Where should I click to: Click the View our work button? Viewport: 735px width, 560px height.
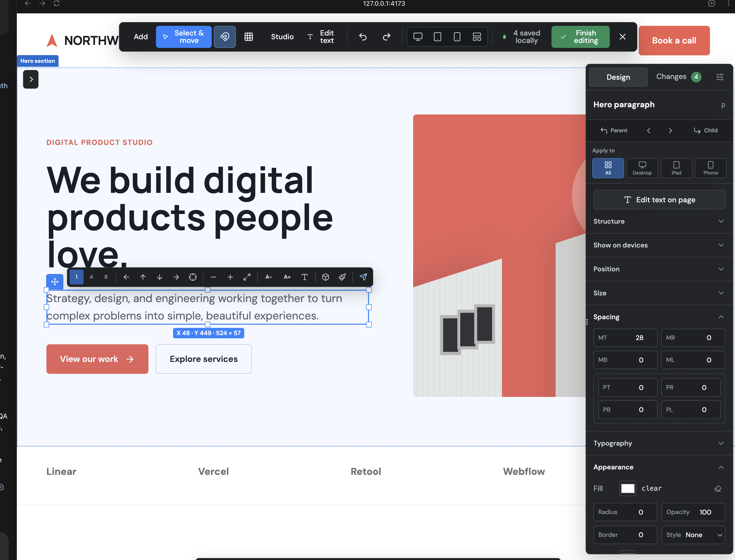97,359
